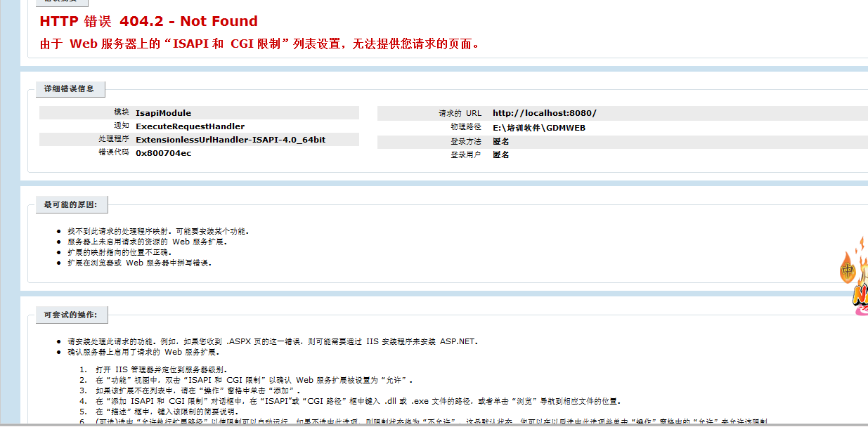Click the IsapiModule module value

point(163,113)
